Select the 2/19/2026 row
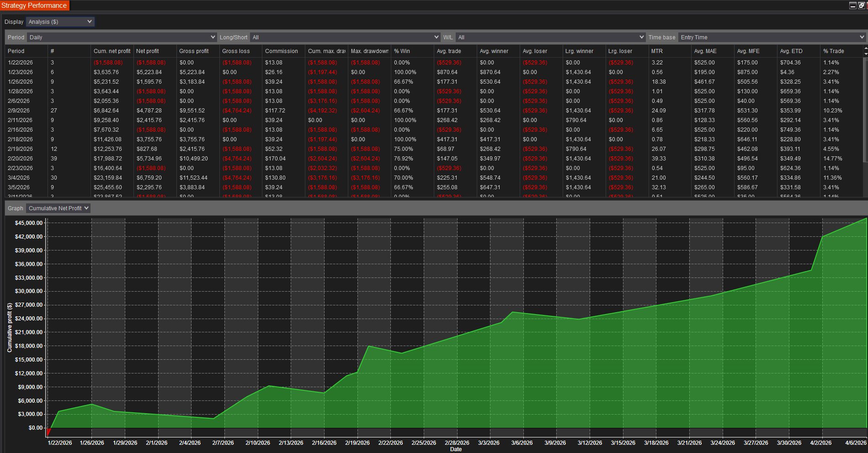The image size is (868, 453). 434,149
